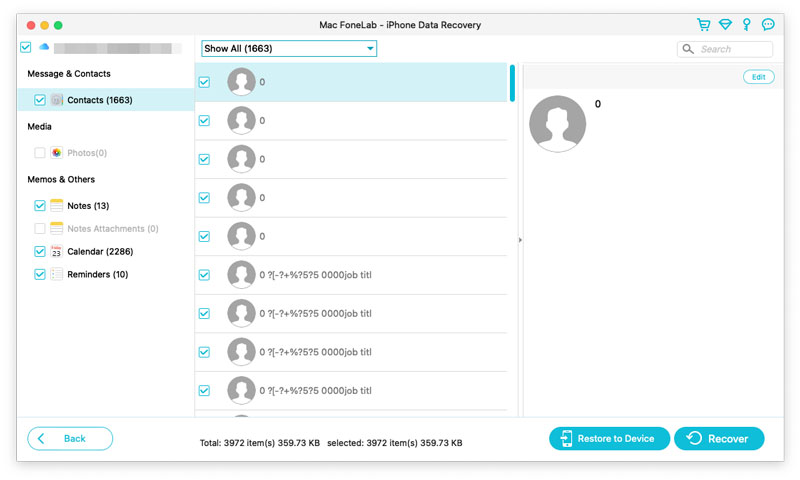Screen dimensions: 800x480
Task: Click the Message & Contacts heading
Action: pos(69,73)
